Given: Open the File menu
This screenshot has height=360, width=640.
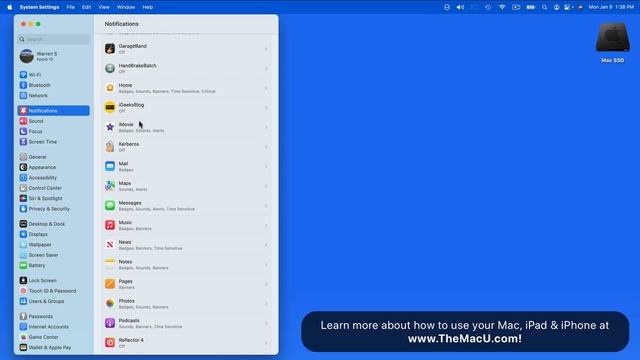Looking at the screenshot, I should coord(71,7).
